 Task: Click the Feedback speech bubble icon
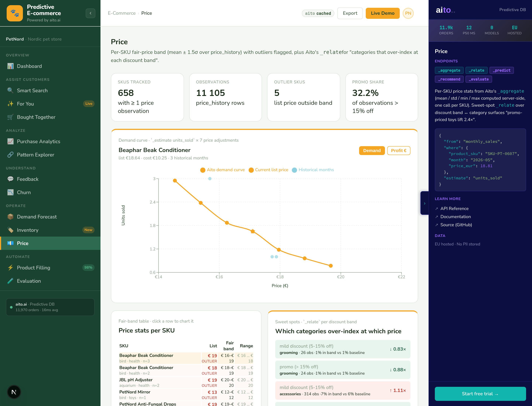pyautogui.click(x=10, y=179)
